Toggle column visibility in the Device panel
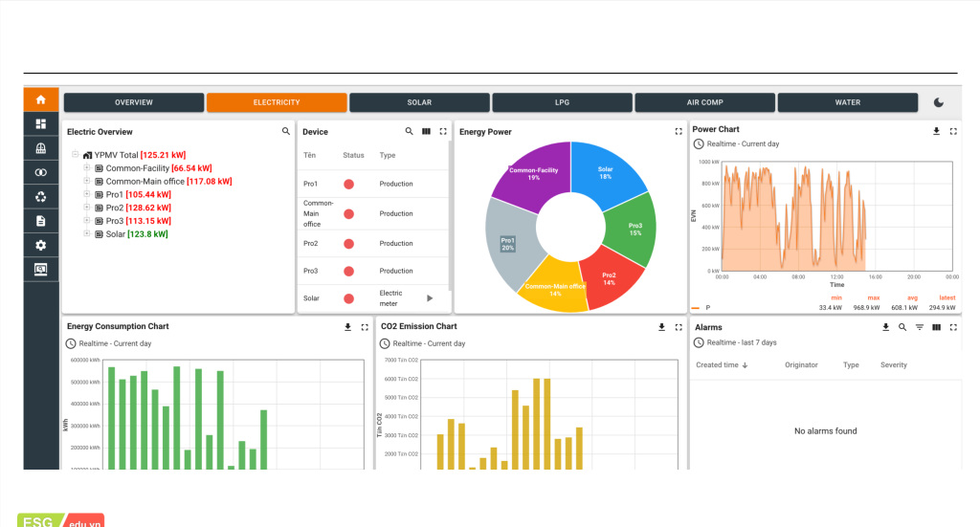 (426, 131)
